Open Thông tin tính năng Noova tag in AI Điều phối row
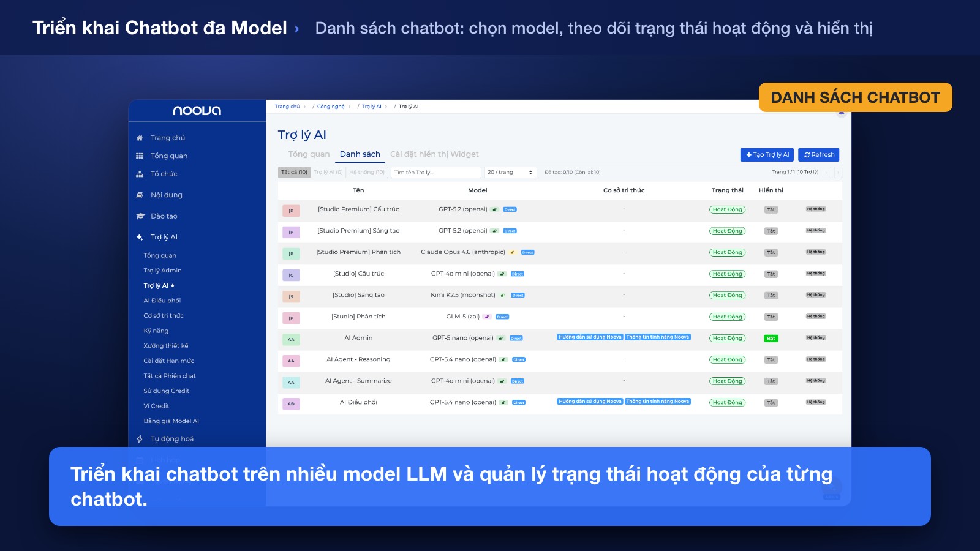Viewport: 980px width, 551px height. (658, 402)
